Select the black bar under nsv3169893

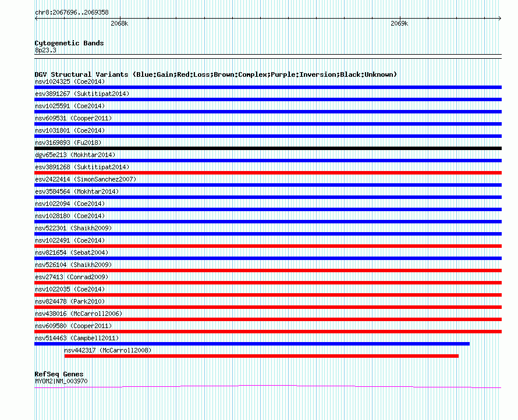(x=268, y=148)
